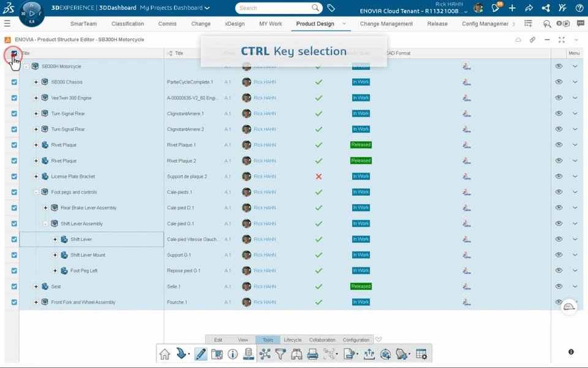Click the printer icon
This screenshot has height=368, width=588.
pyautogui.click(x=312, y=354)
